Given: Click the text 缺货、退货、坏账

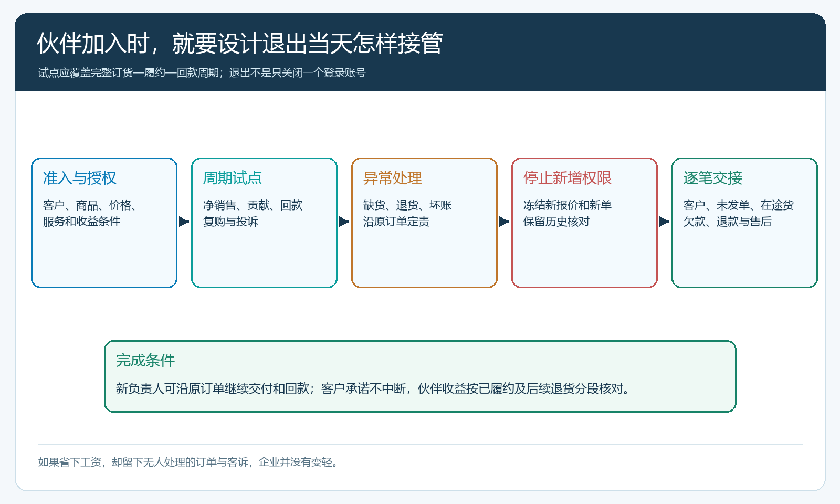Looking at the screenshot, I should point(407,205).
